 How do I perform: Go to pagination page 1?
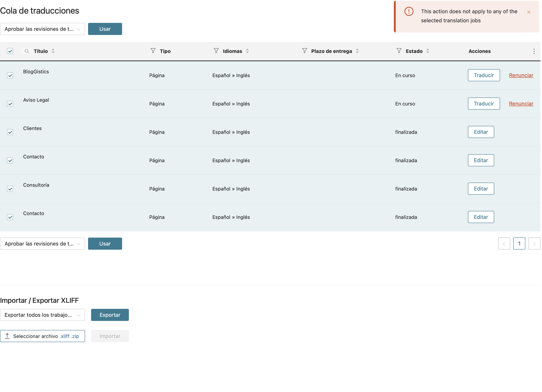pyautogui.click(x=519, y=244)
